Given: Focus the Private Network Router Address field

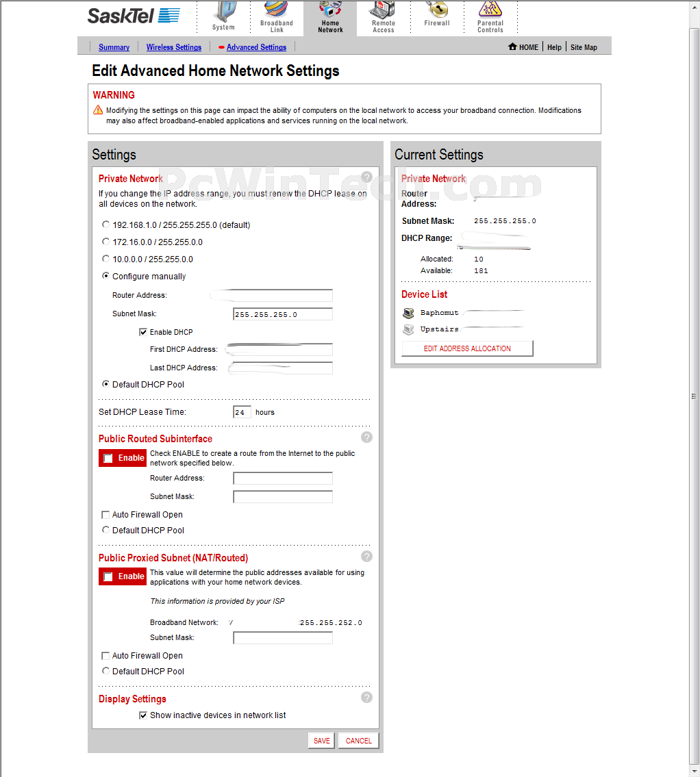Looking at the screenshot, I should point(283,295).
